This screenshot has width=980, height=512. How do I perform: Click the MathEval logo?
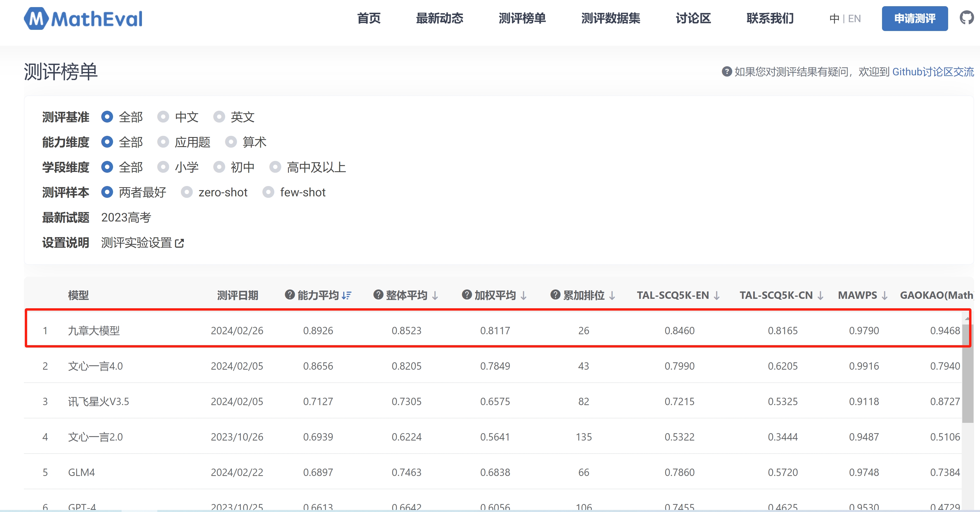coord(83,18)
